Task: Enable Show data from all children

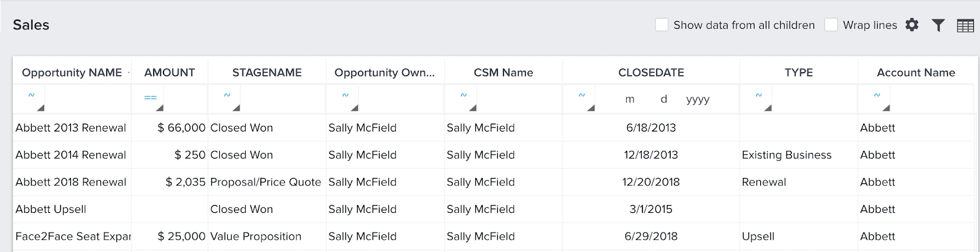Action: 661,25
